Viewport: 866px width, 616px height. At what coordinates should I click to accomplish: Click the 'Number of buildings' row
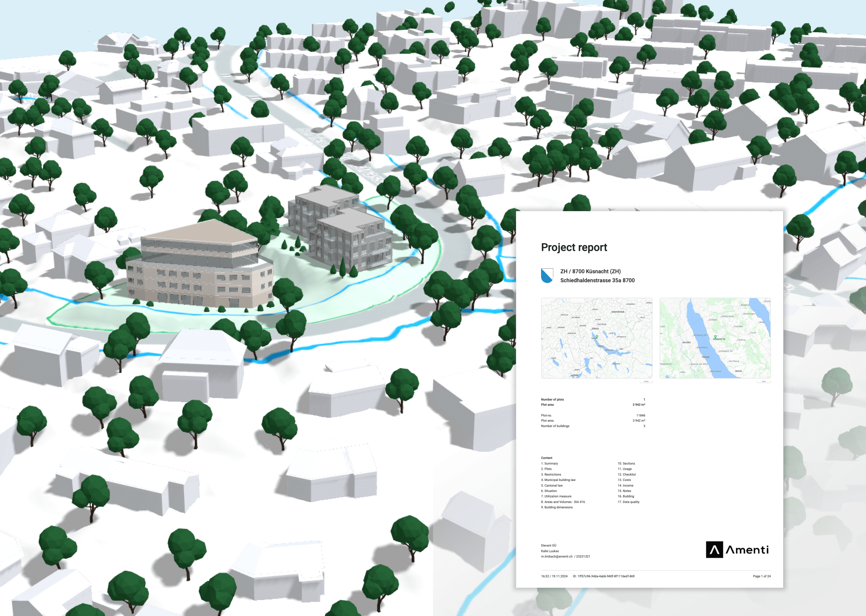(x=593, y=426)
